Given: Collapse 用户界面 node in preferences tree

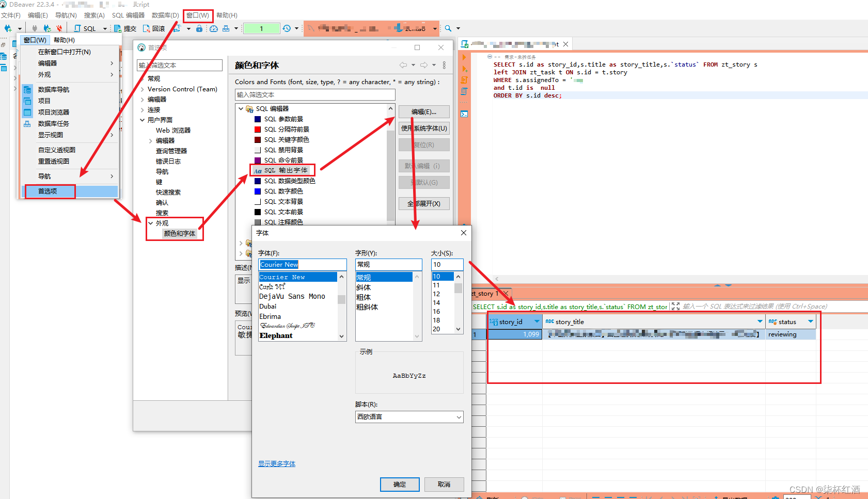Looking at the screenshot, I should (143, 120).
